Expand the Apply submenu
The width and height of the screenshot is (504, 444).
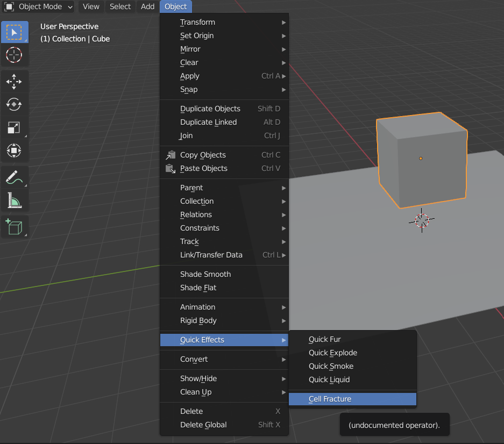(x=224, y=76)
